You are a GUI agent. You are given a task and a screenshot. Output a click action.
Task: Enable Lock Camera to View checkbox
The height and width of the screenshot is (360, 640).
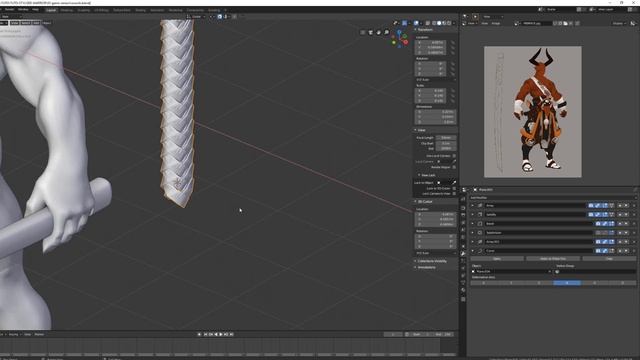click(x=454, y=193)
